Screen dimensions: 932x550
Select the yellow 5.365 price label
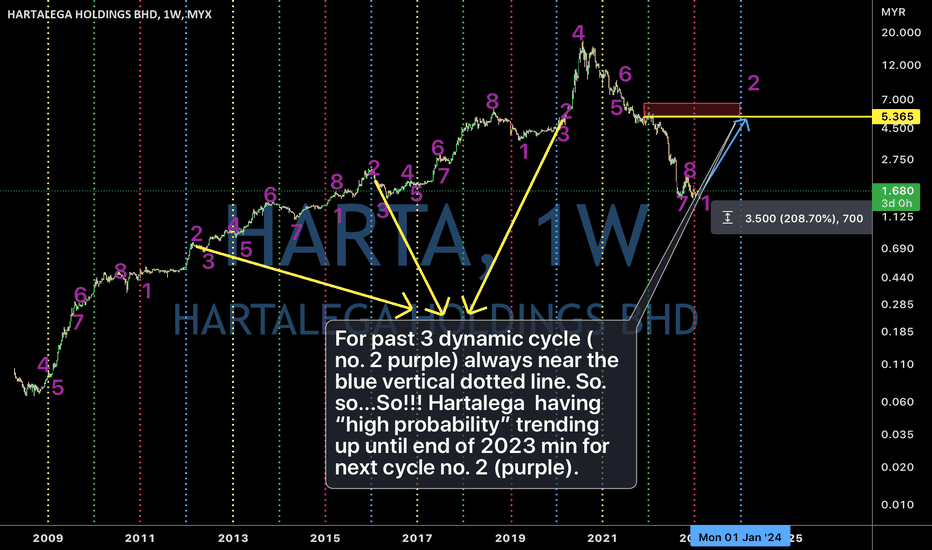pos(896,117)
